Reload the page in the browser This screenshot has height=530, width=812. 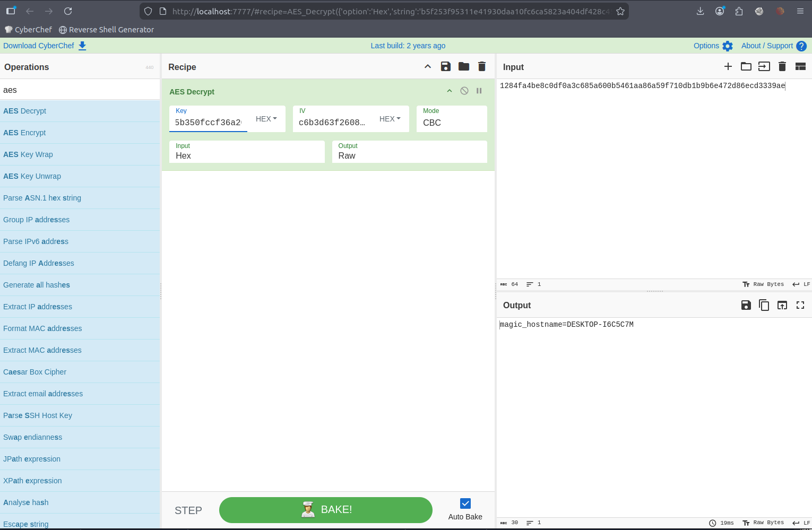pos(68,11)
